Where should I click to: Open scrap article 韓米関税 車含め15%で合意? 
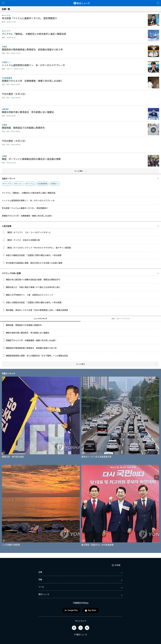point(37,310)
